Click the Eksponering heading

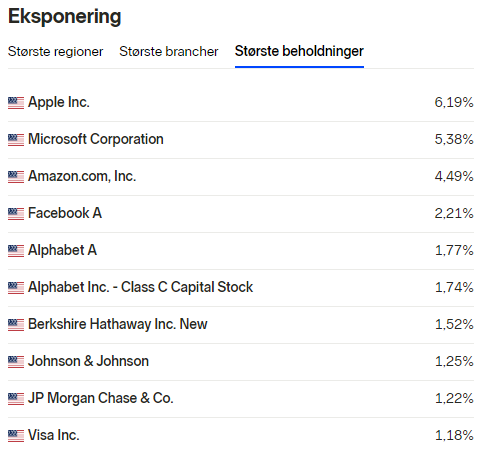click(64, 16)
